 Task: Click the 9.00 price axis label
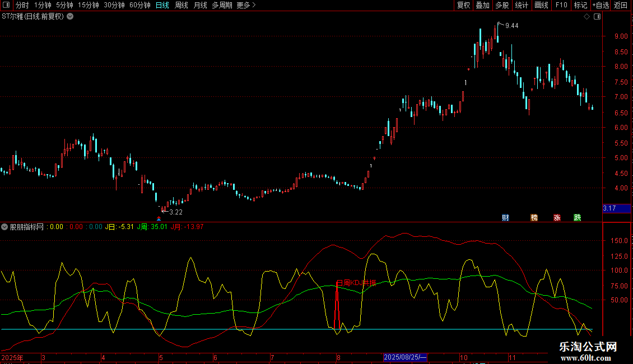coord(621,36)
